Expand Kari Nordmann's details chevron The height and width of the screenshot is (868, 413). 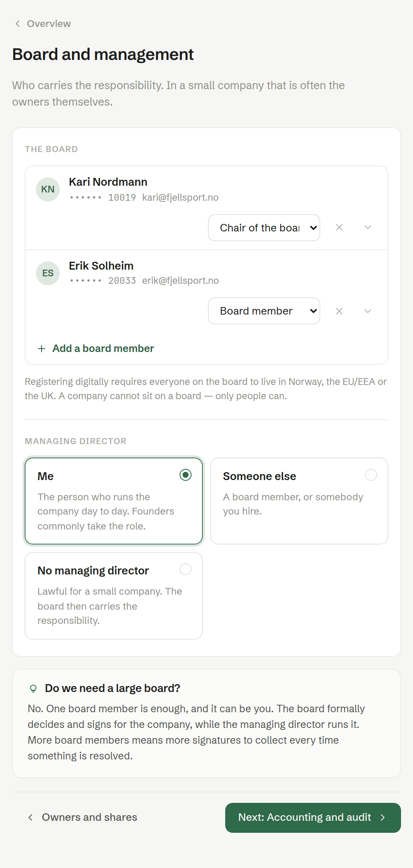coord(368,227)
